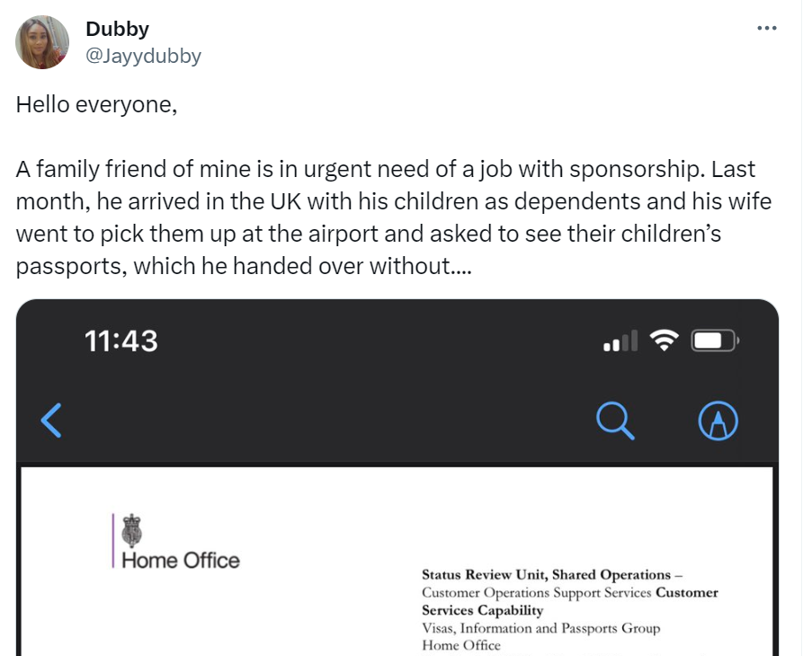Tap the blue back chevron in screenshot
Image resolution: width=812 pixels, height=656 pixels.
coord(52,420)
